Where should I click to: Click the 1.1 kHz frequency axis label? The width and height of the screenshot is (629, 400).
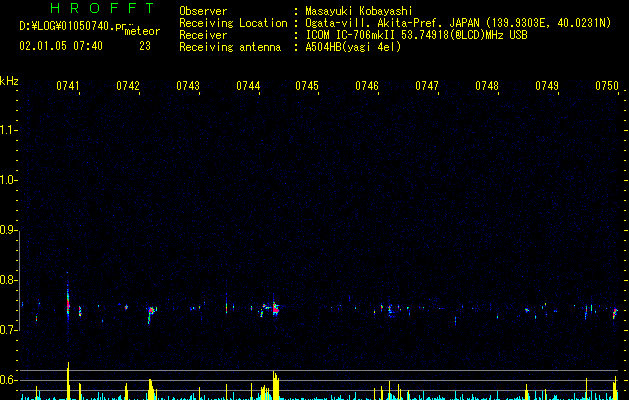8,130
